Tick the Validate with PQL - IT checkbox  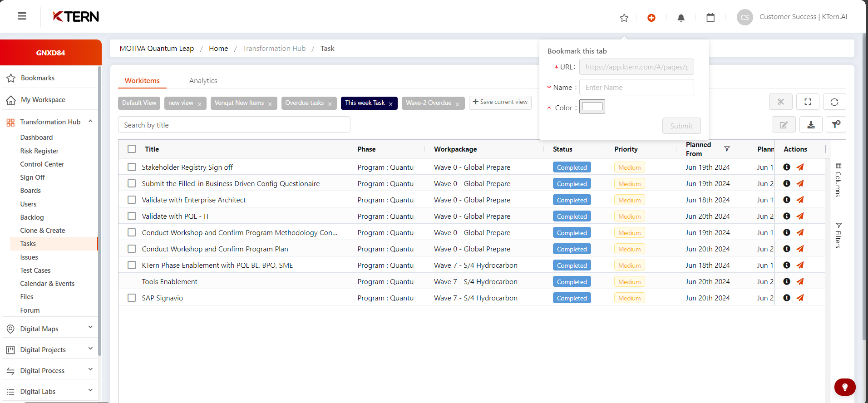[132, 216]
